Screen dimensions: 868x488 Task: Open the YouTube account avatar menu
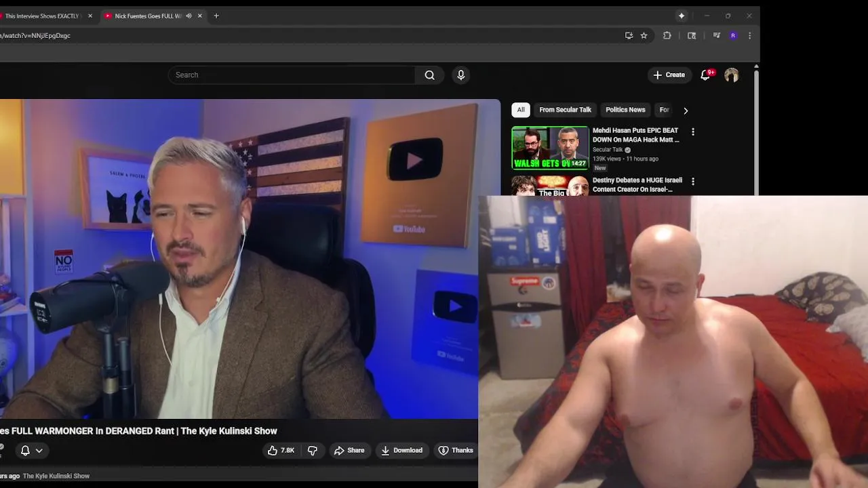[731, 75]
